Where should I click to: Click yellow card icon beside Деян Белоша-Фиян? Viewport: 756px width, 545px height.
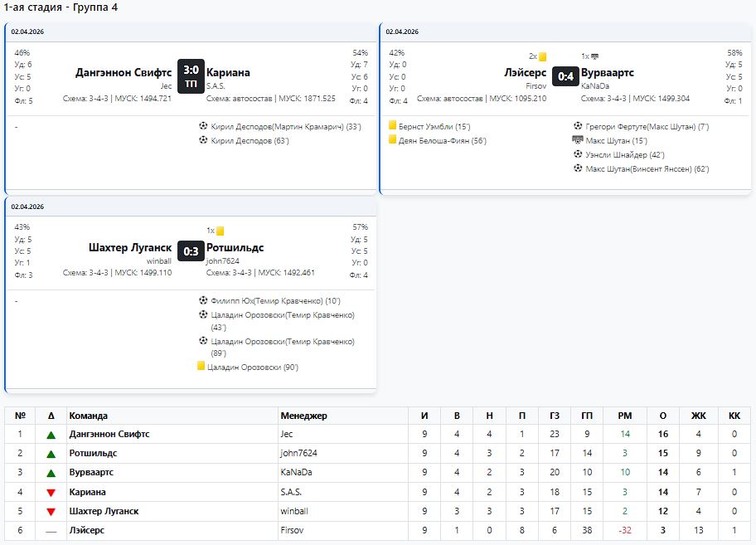tap(393, 140)
